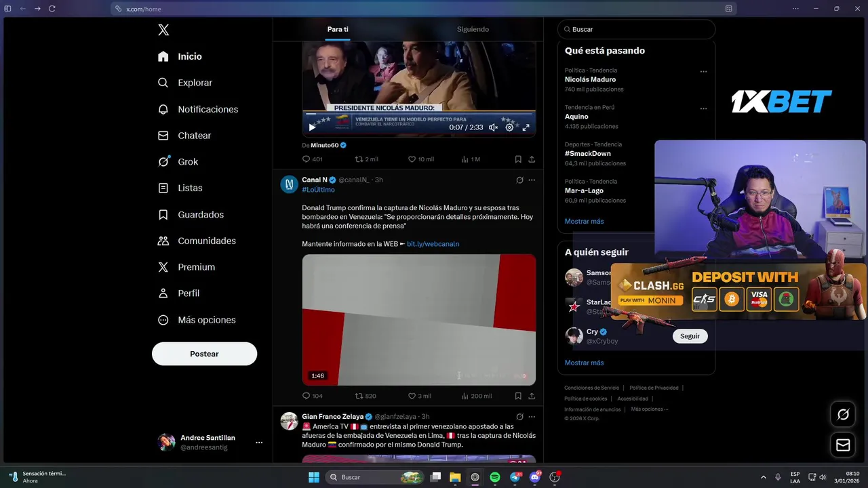The width and height of the screenshot is (868, 488).
Task: Open Premium in the sidebar
Action: point(186,267)
